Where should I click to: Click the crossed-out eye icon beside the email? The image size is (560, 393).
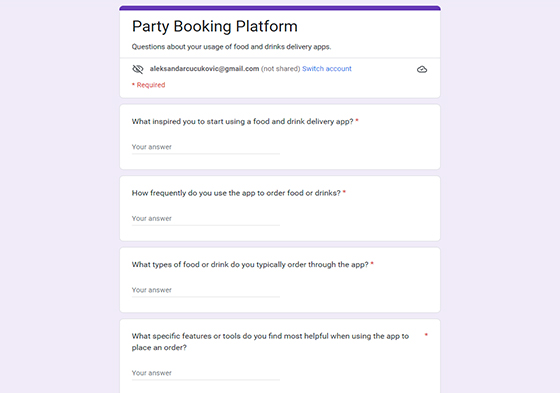tap(138, 69)
